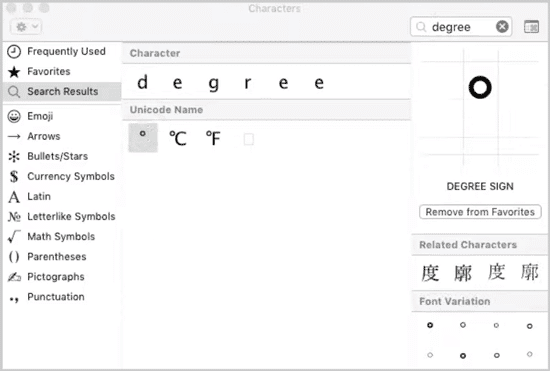Select the degree sign in results

click(x=143, y=137)
